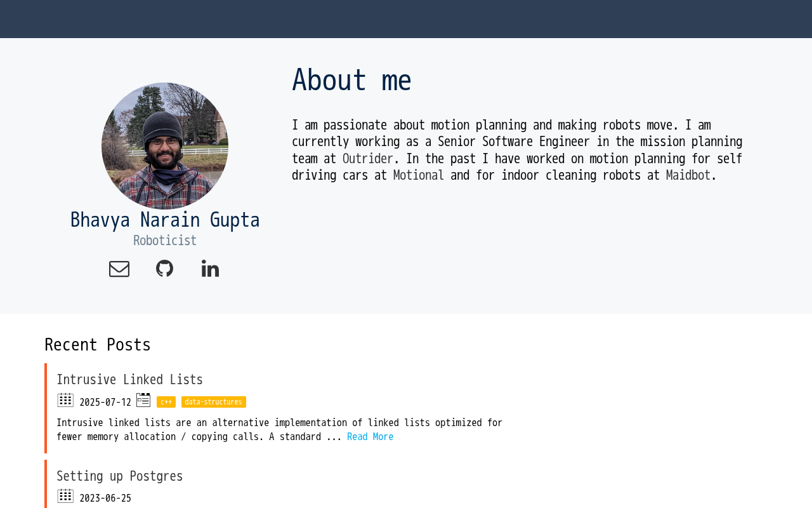812x508 pixels.
Task: Click the calendar icon beside 2023-06-25
Action: pyautogui.click(x=65, y=496)
